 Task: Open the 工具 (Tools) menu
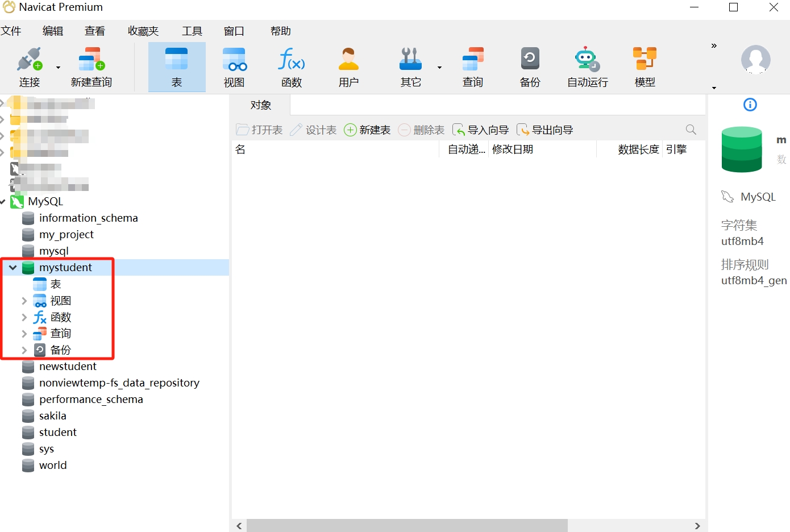192,31
